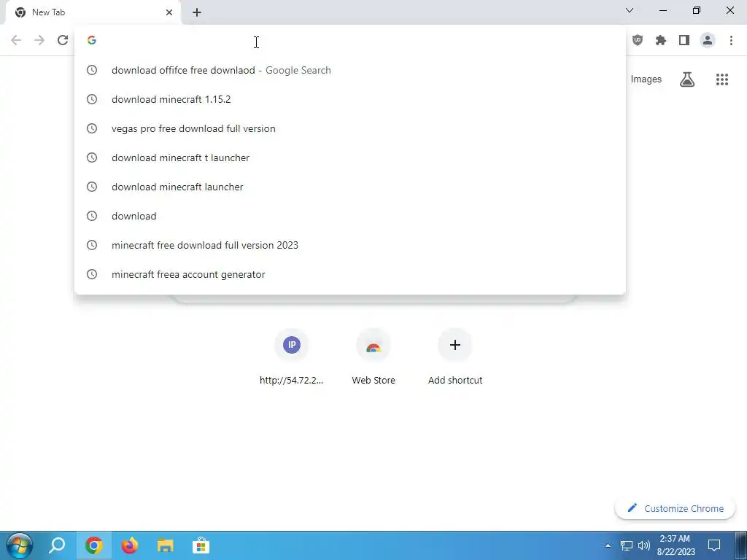
Task: Open the Images link
Action: (x=646, y=79)
